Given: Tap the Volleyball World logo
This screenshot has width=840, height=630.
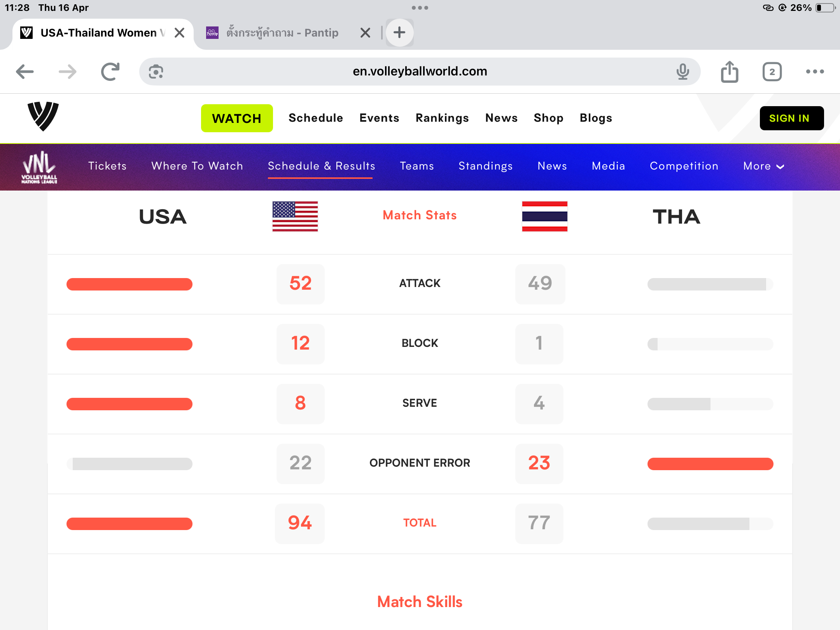Looking at the screenshot, I should pos(43,116).
